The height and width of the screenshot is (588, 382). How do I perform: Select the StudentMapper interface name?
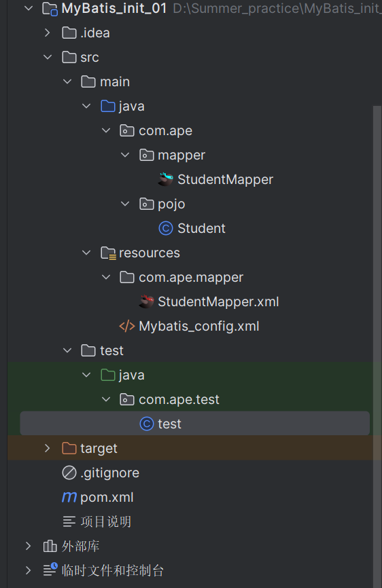click(225, 180)
